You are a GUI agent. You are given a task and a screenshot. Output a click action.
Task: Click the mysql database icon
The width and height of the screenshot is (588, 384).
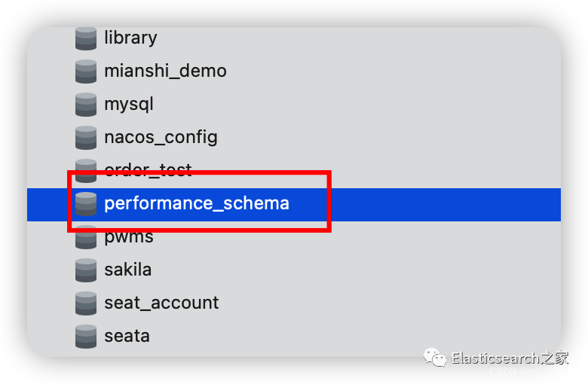coord(86,105)
